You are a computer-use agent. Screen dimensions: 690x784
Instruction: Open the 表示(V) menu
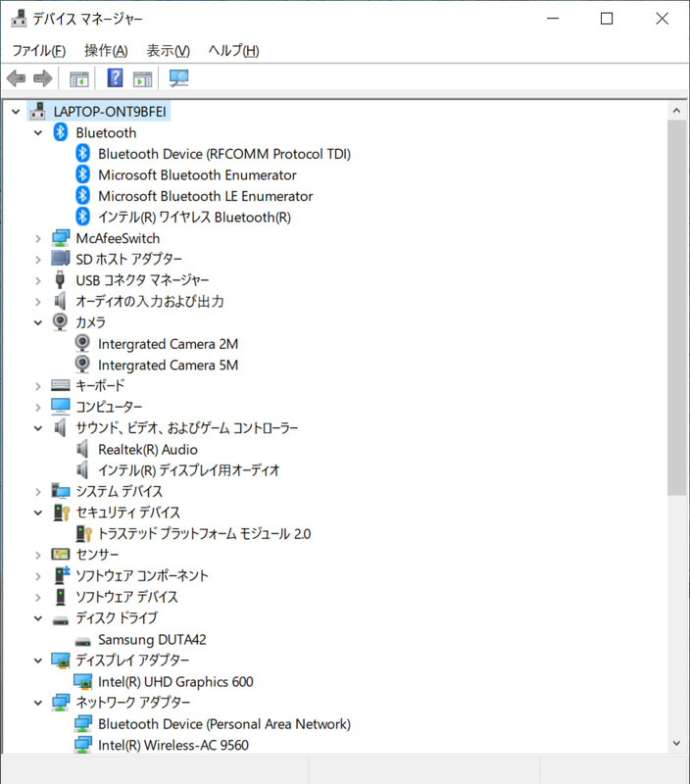(168, 51)
